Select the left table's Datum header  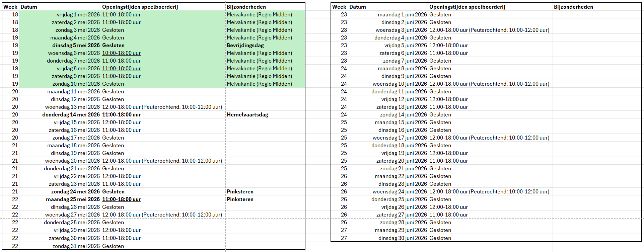[x=29, y=7]
